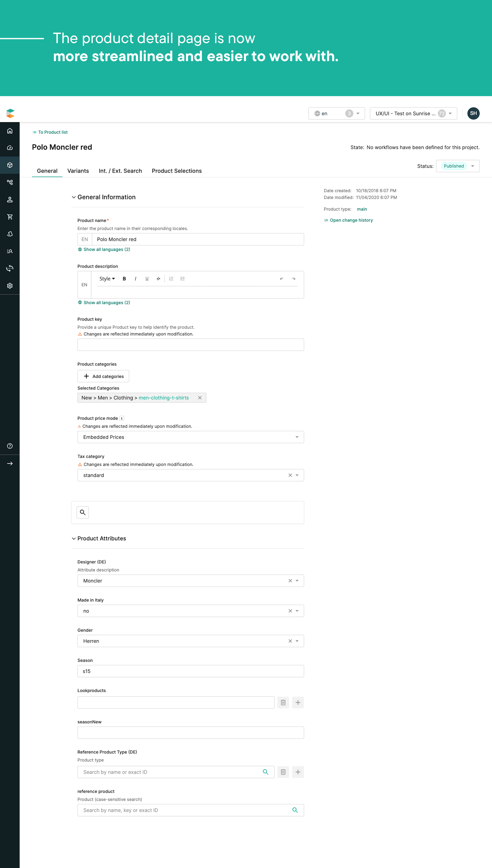This screenshot has width=492, height=868.
Task: Click the search icon in attributes section
Action: (83, 511)
